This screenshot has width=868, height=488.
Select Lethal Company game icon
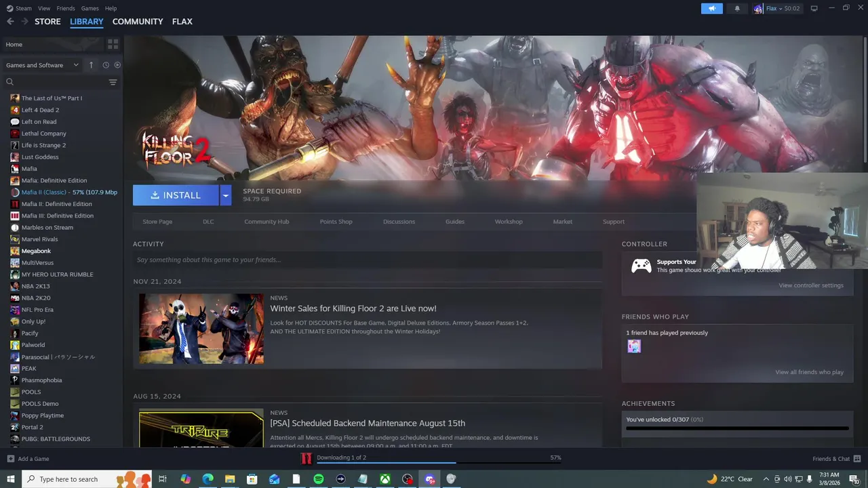(x=15, y=134)
